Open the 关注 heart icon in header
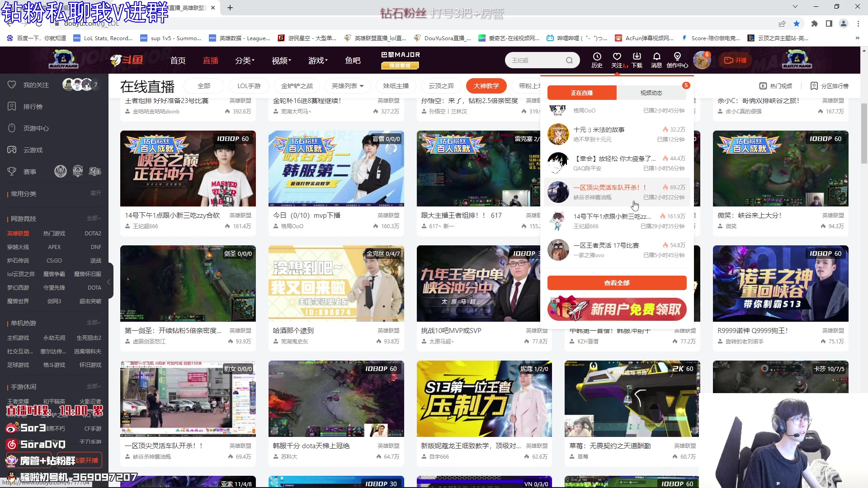This screenshot has width=868, height=488. pos(617,60)
